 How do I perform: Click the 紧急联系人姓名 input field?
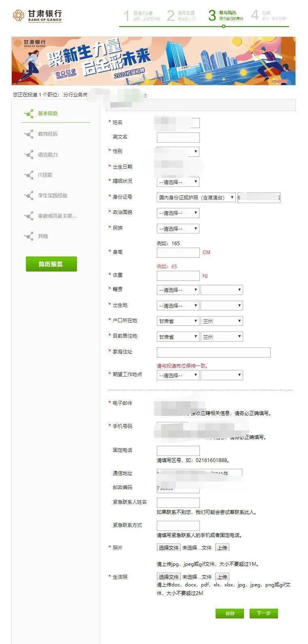tap(178, 503)
